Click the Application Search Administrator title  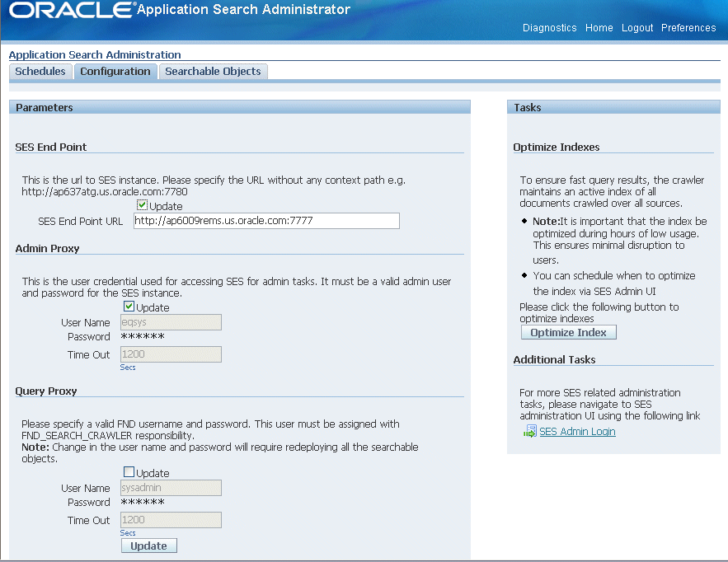(244, 9)
